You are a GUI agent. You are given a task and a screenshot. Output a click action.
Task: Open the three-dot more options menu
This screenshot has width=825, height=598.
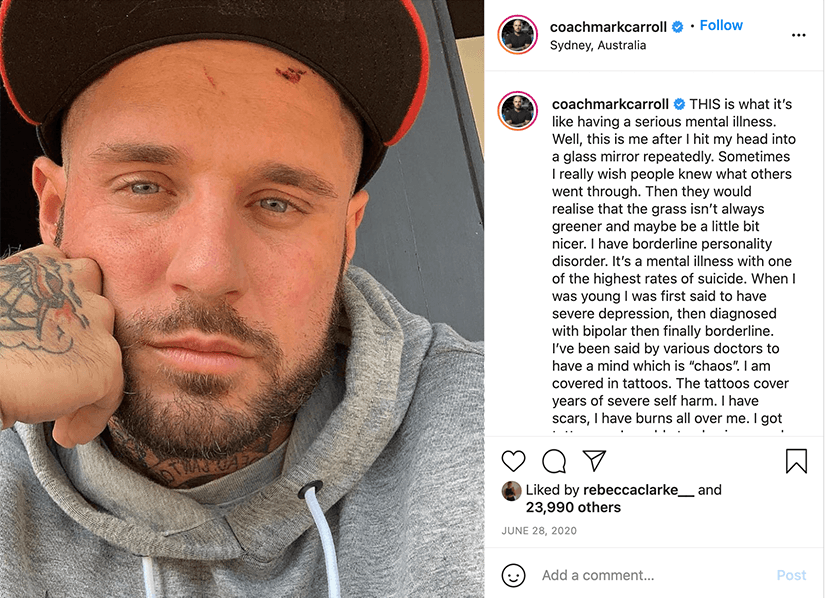[798, 35]
